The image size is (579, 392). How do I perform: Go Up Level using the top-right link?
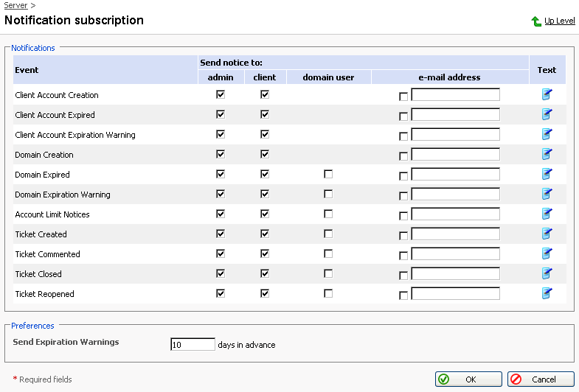pos(559,21)
